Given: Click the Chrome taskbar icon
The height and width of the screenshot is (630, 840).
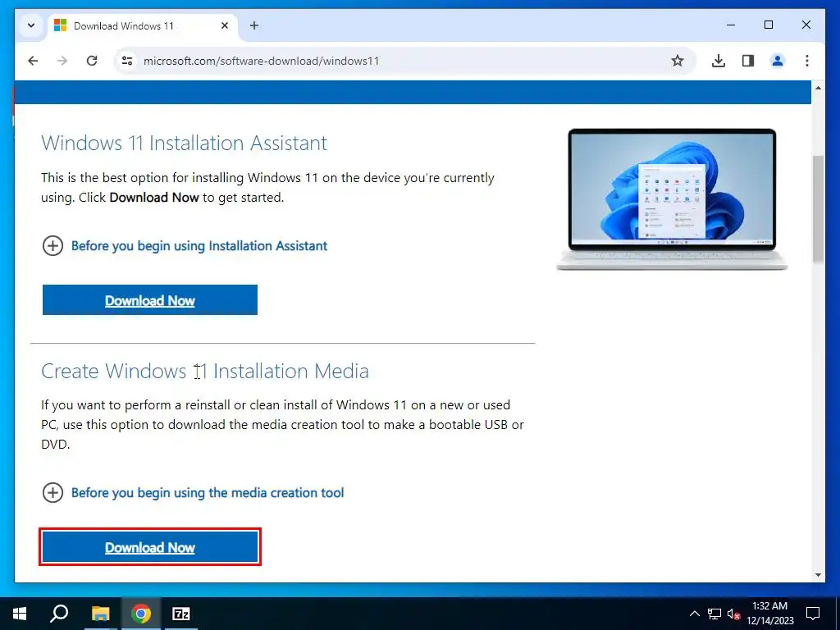Looking at the screenshot, I should tap(141, 614).
